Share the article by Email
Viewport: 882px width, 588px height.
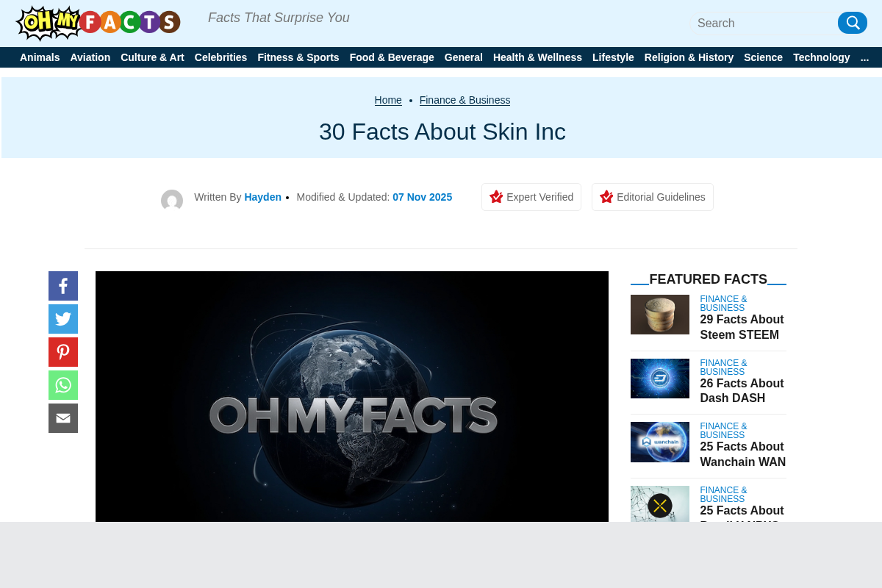point(63,417)
